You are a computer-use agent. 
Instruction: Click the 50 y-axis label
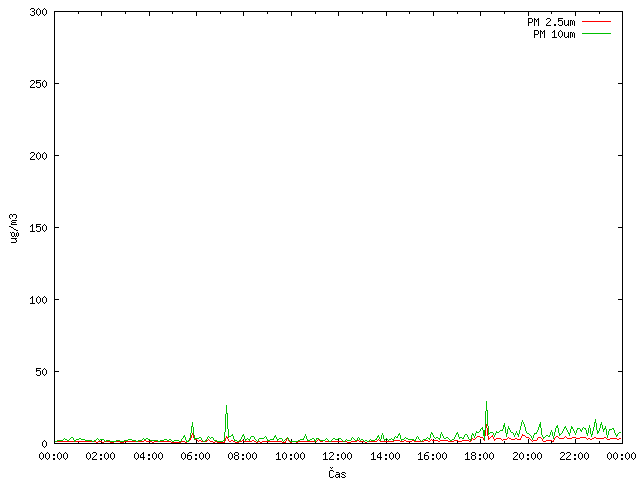(x=41, y=372)
